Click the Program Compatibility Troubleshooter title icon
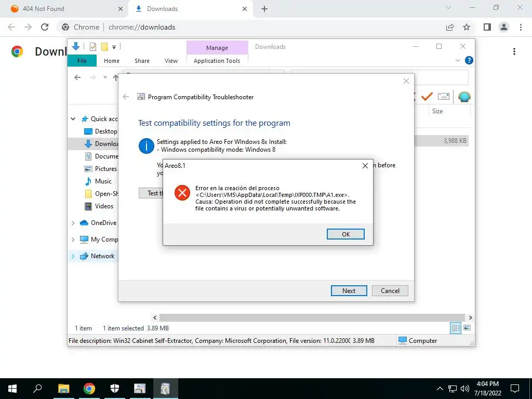The image size is (532, 399). (x=141, y=97)
